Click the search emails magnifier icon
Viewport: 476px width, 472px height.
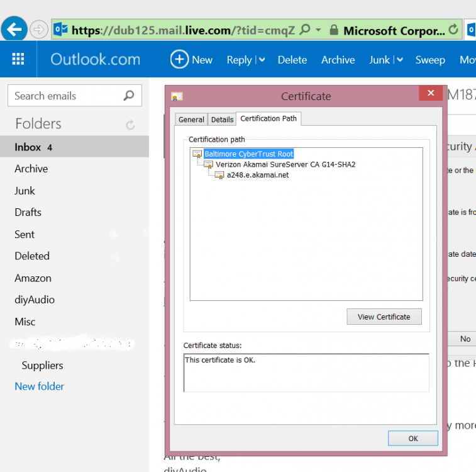tap(129, 96)
